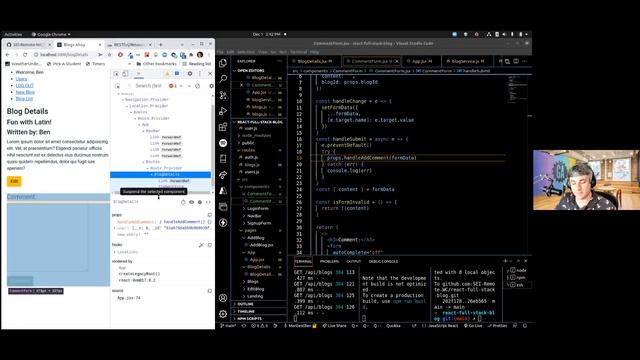Collapse the OPEN EDITORS section

[251, 71]
